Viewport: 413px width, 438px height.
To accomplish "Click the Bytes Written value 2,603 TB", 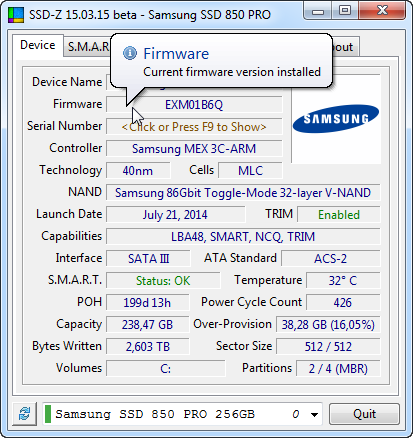I will [x=148, y=347].
